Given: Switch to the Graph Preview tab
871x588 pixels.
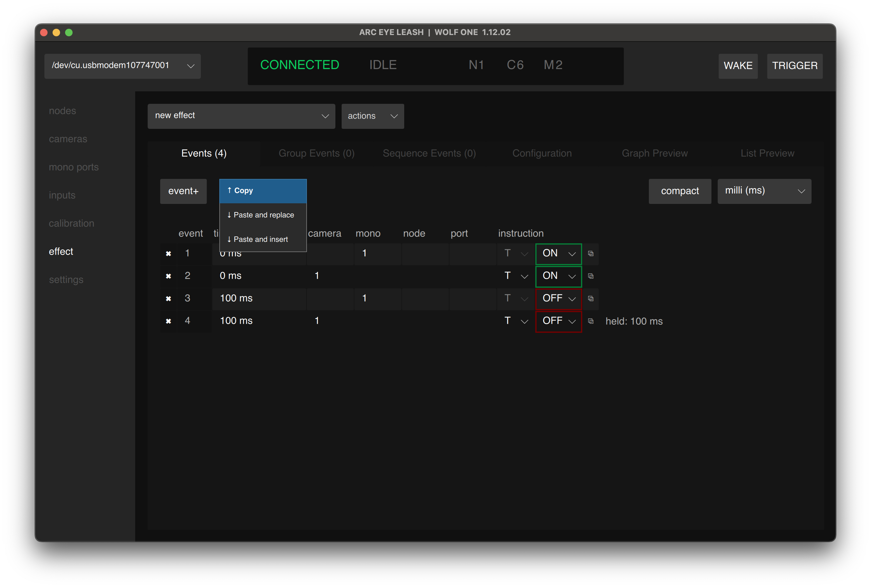Looking at the screenshot, I should pyautogui.click(x=655, y=153).
